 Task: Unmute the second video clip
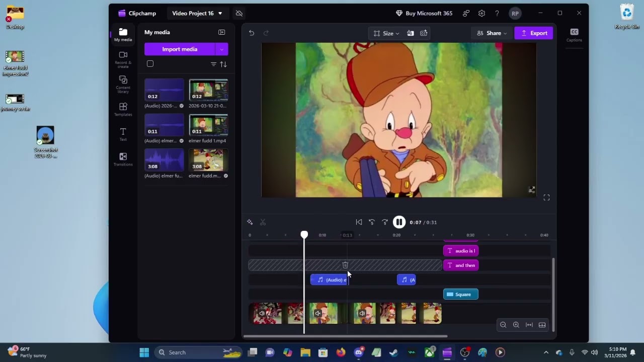(318, 313)
